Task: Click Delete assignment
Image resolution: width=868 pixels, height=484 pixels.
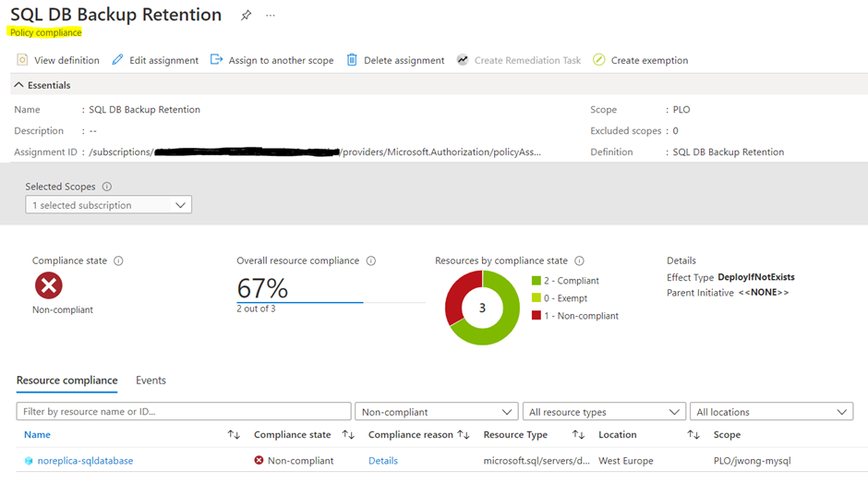Action: (404, 60)
